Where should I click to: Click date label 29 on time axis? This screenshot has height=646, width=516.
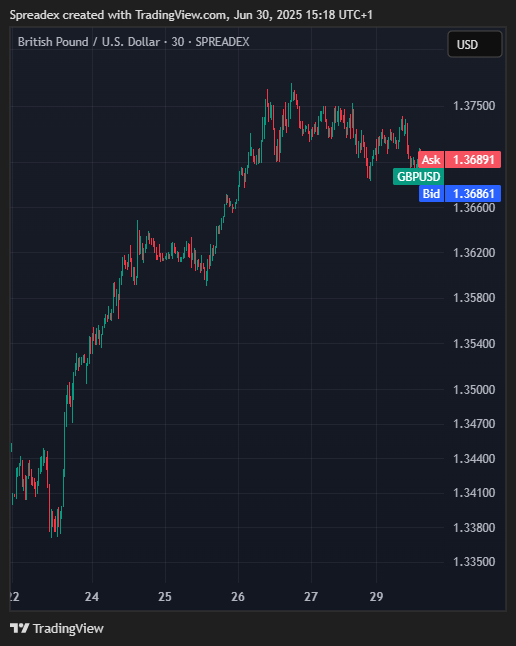pos(376,597)
